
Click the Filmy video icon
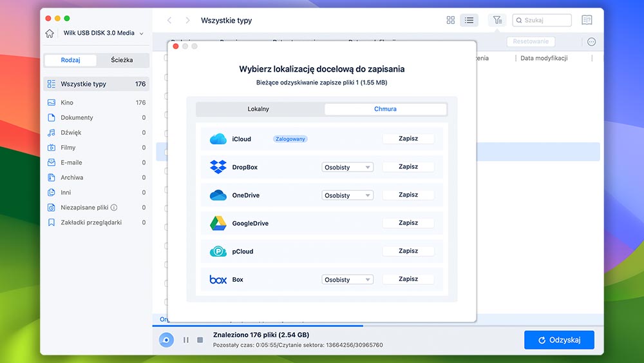52,148
